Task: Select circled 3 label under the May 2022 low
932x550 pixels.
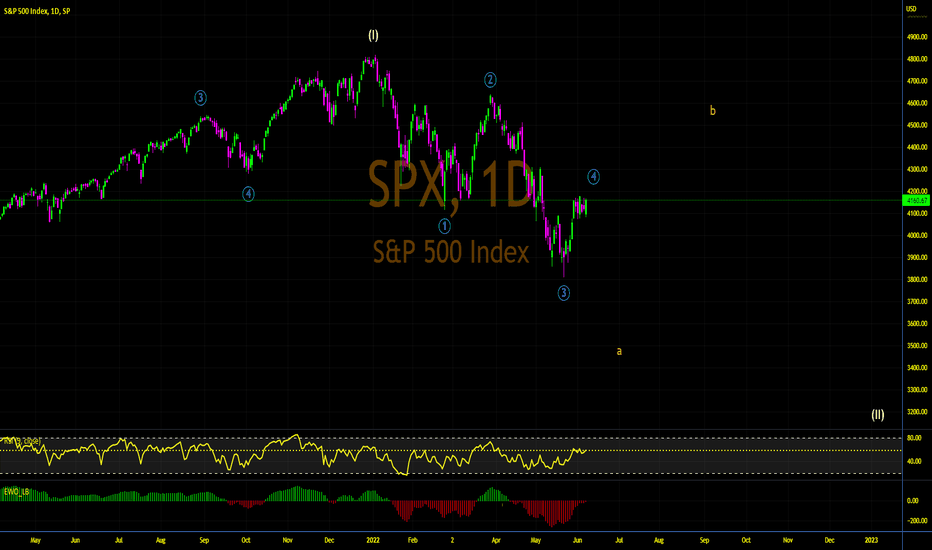Action: coord(563,293)
